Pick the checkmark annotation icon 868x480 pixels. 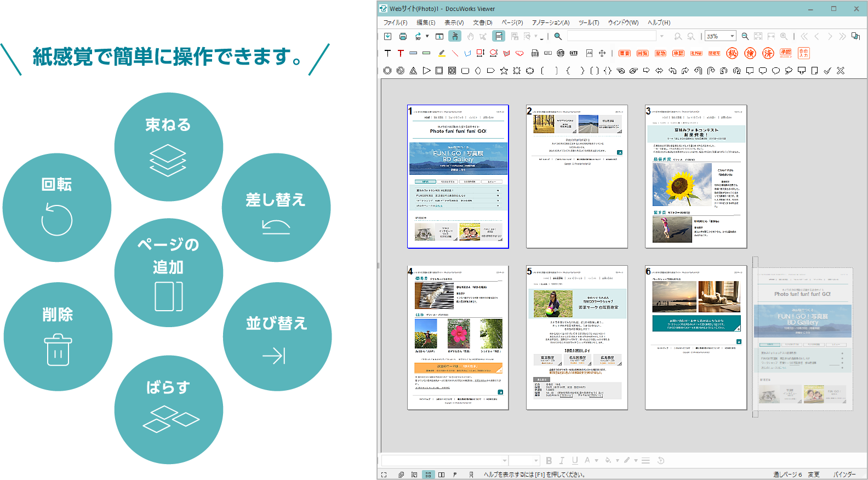point(827,71)
